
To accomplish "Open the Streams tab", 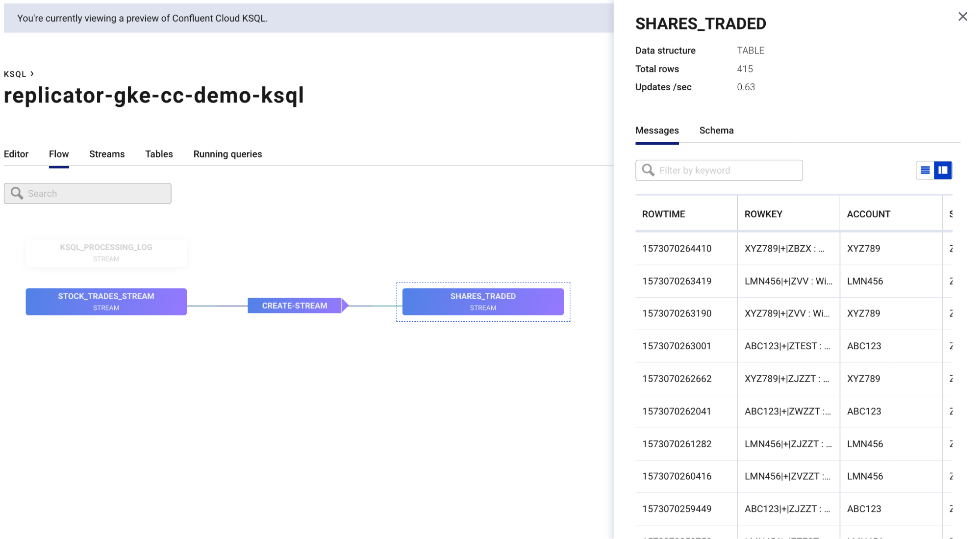I will pos(107,154).
